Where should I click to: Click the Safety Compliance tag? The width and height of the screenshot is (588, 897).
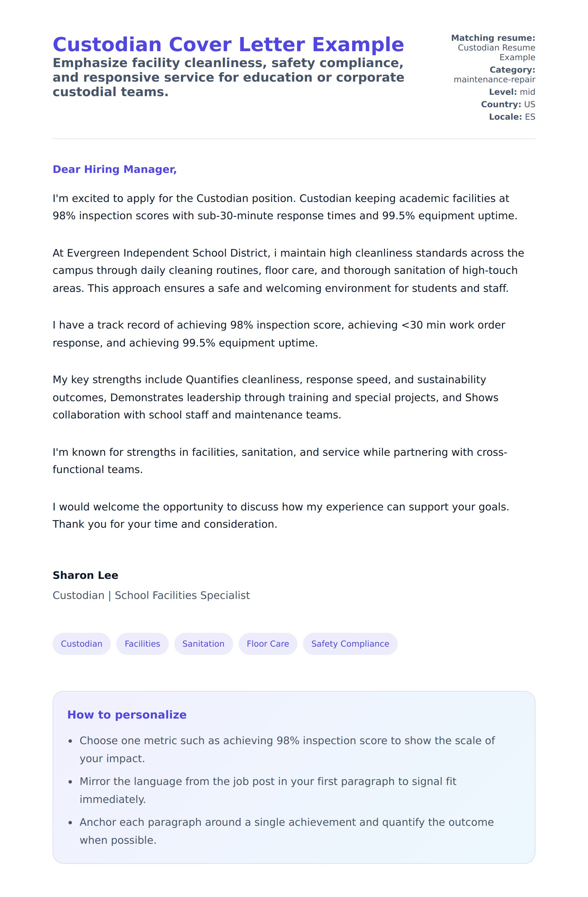350,644
